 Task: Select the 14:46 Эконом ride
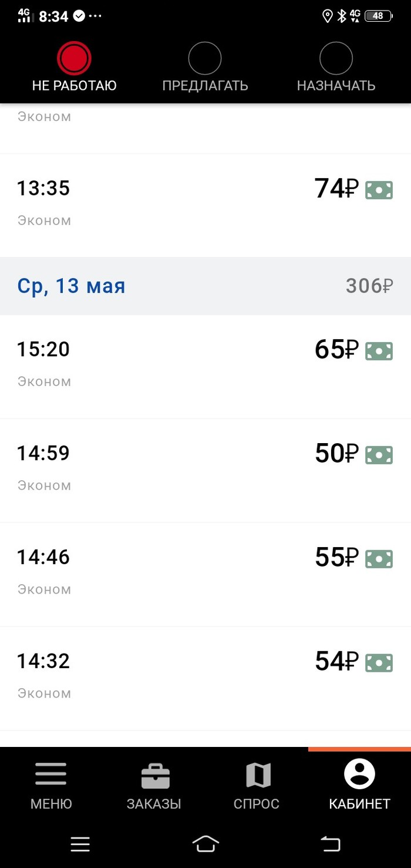176,574
